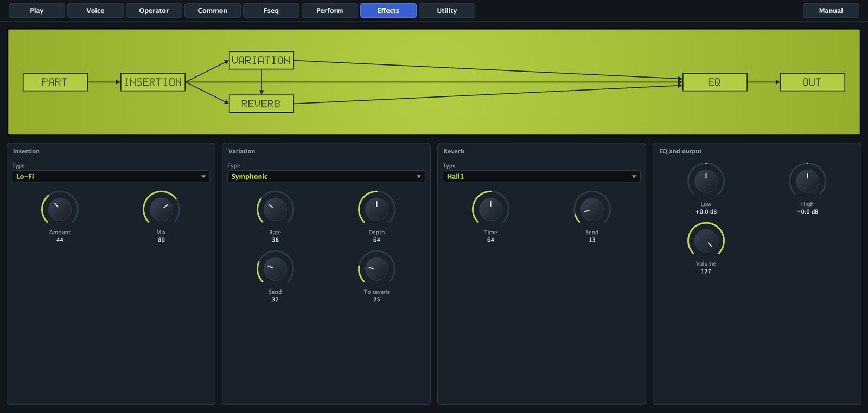The height and width of the screenshot is (413, 868).
Task: Click the Mix value 89
Action: (161, 240)
